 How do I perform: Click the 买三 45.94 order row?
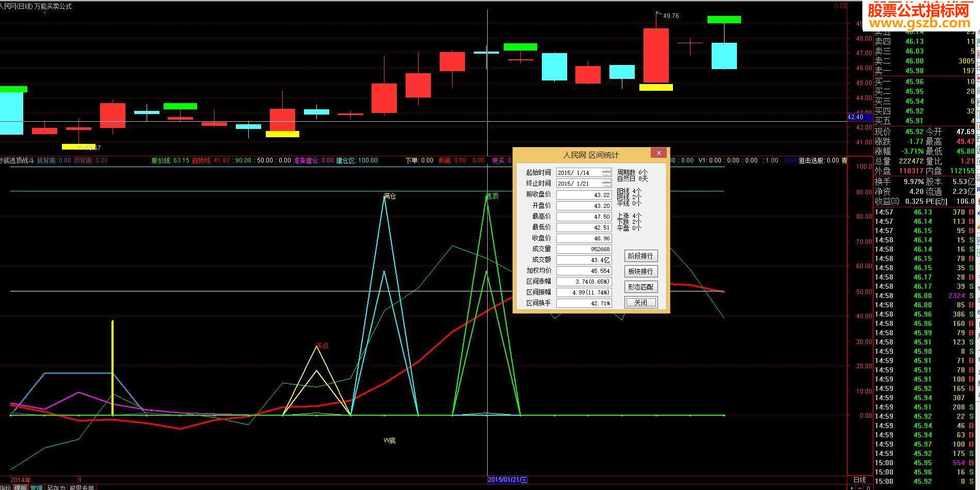click(x=925, y=102)
